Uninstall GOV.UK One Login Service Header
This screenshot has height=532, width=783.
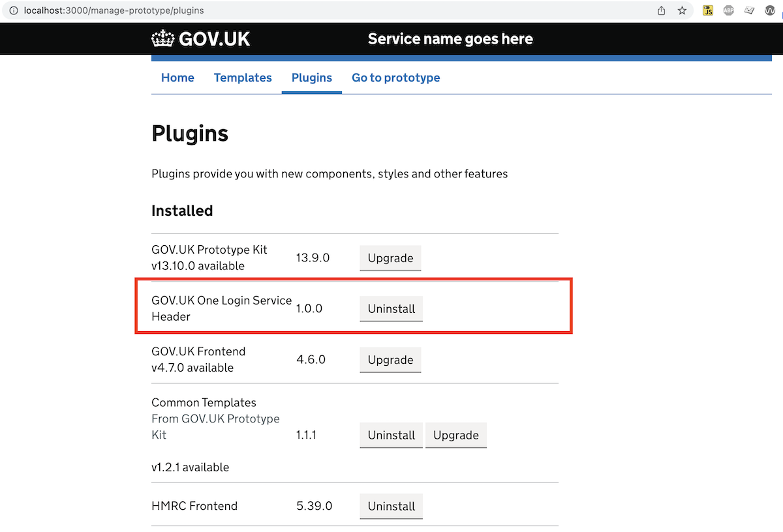[391, 309]
